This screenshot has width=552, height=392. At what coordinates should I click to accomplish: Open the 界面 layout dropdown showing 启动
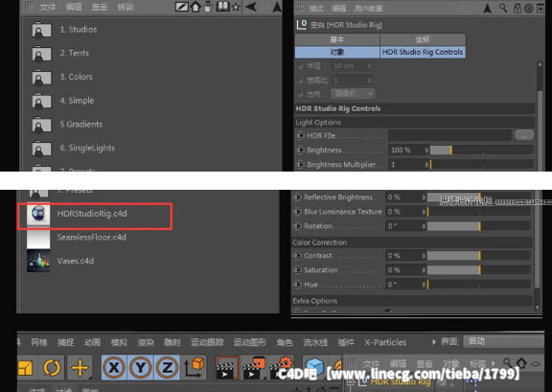[504, 341]
